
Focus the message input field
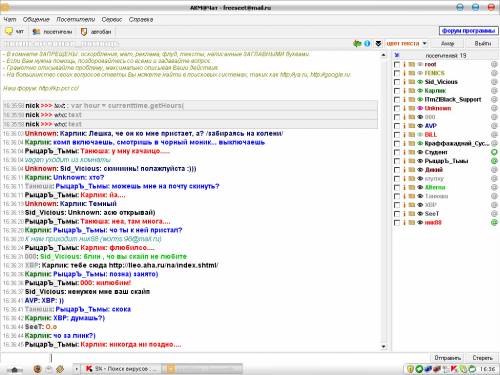(x=215, y=358)
